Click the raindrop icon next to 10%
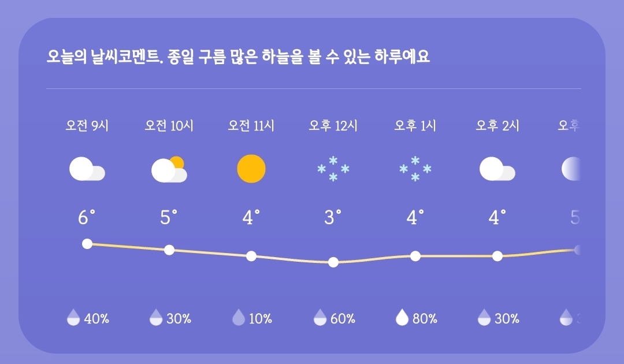 (239, 317)
